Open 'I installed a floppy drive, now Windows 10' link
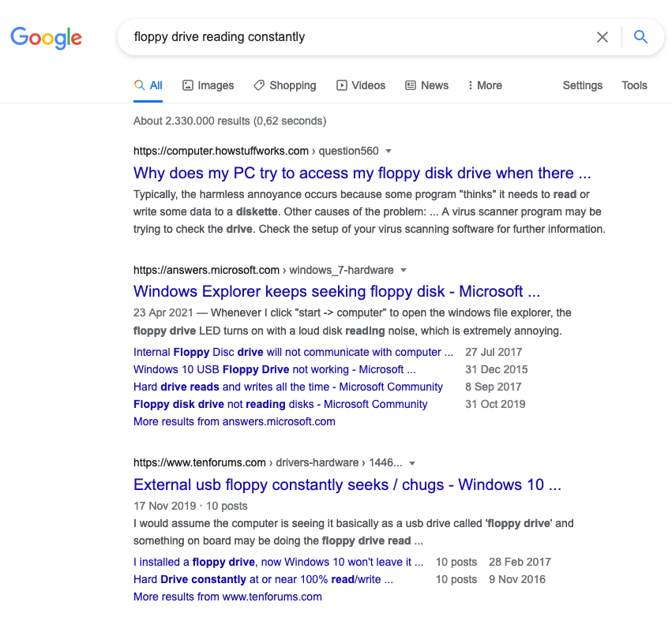Screen dimensions: 672x621 (x=278, y=562)
